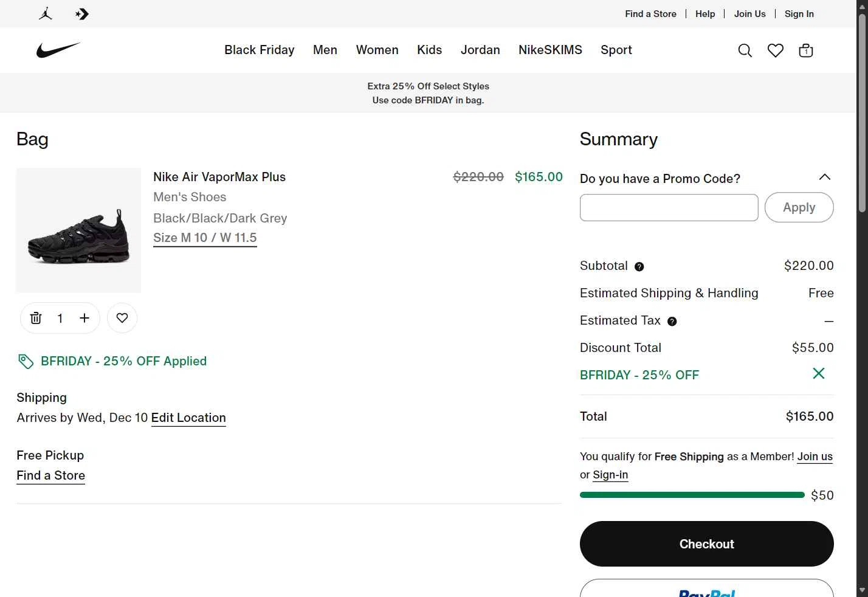This screenshot has height=597, width=868.
Task: Click the promo code input field
Action: tap(669, 207)
